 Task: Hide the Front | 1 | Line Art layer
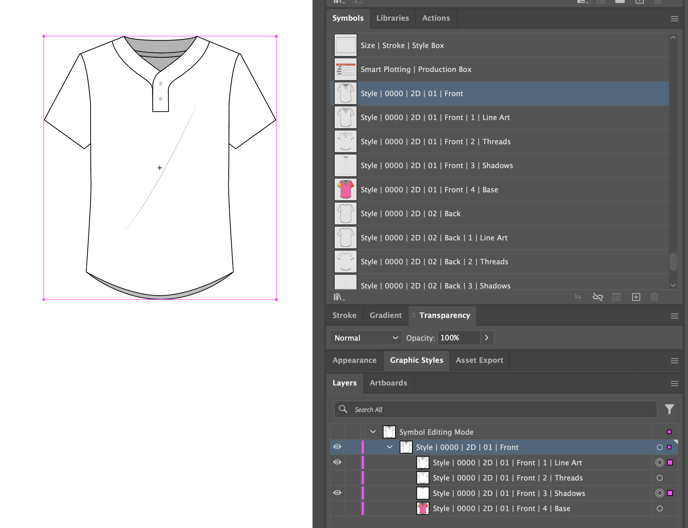pos(337,463)
